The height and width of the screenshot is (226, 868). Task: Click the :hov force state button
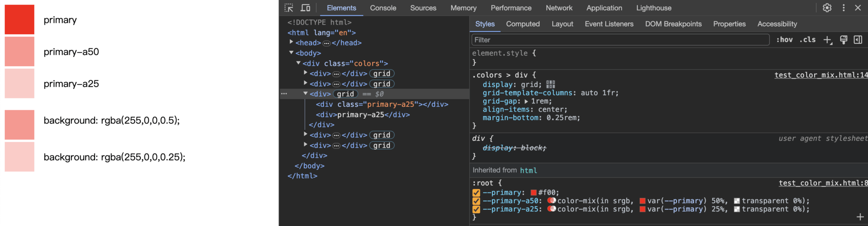point(785,40)
